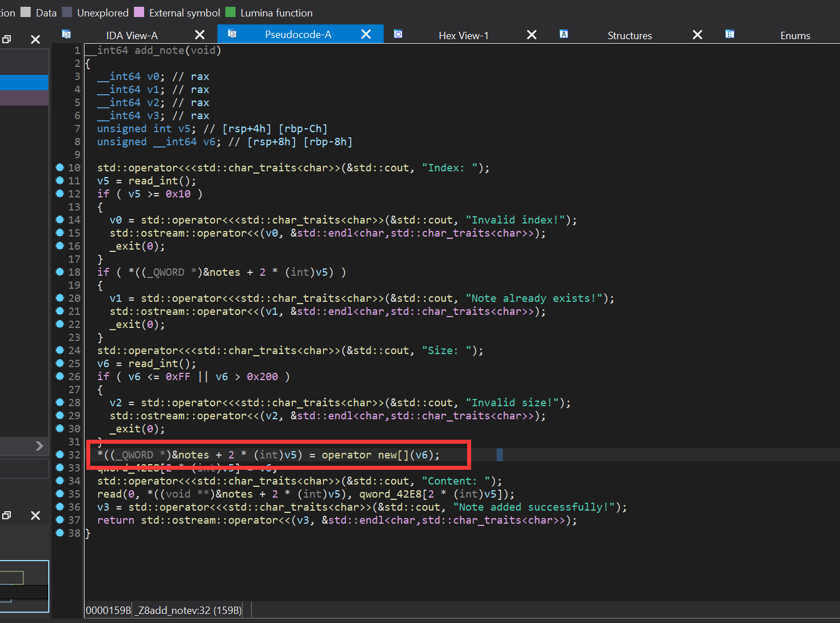Click the Enums tab icon
This screenshot has height=623, width=840.
[x=730, y=34]
